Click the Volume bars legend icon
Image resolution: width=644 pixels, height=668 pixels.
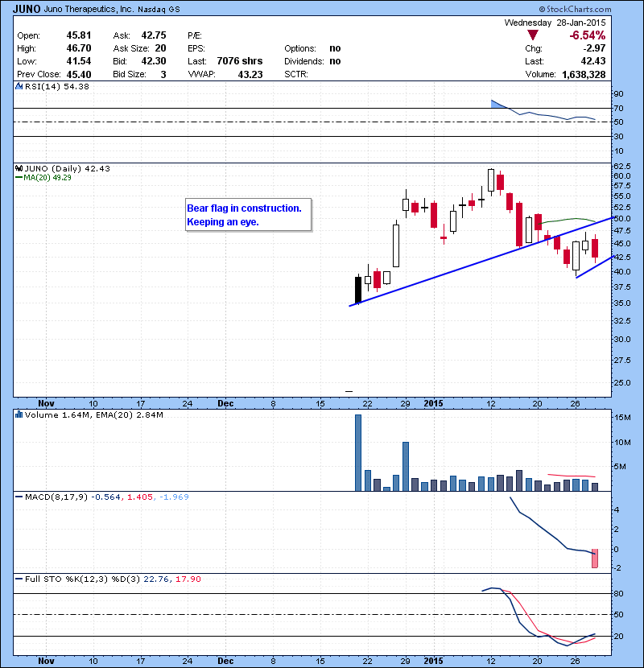click(x=19, y=414)
